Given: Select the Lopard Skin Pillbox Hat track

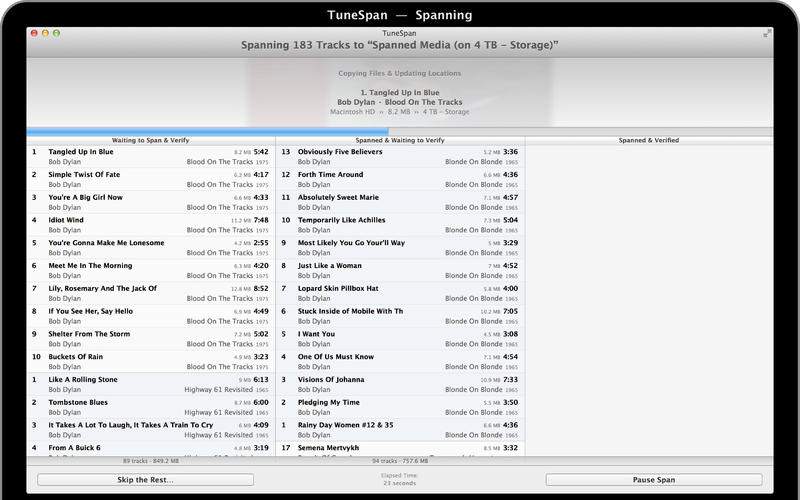Looking at the screenshot, I should pos(400,293).
